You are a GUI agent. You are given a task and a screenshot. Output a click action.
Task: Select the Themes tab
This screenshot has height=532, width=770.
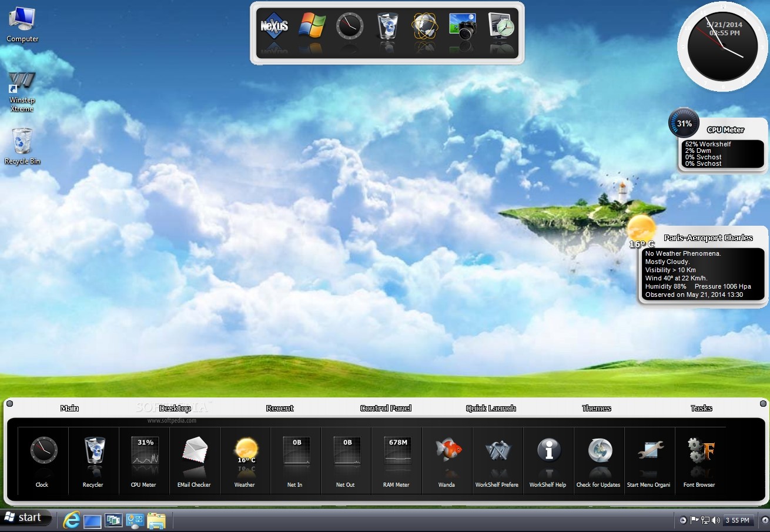(597, 408)
